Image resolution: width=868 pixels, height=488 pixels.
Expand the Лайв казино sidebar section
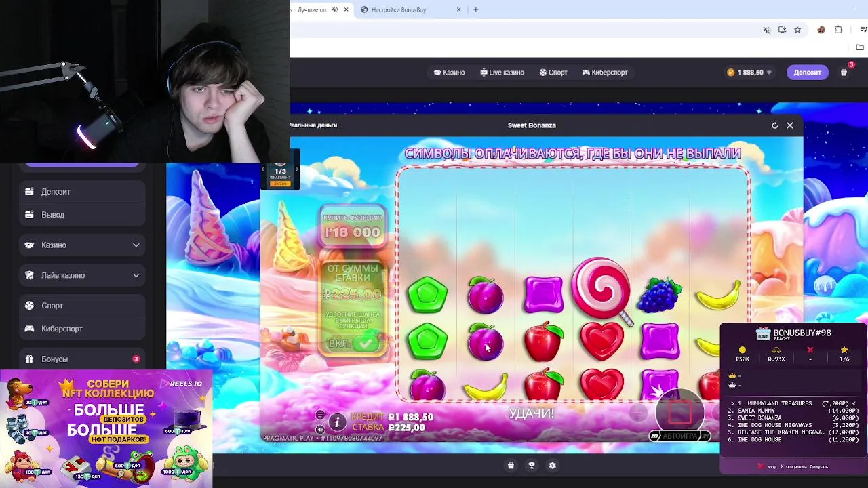click(x=82, y=276)
